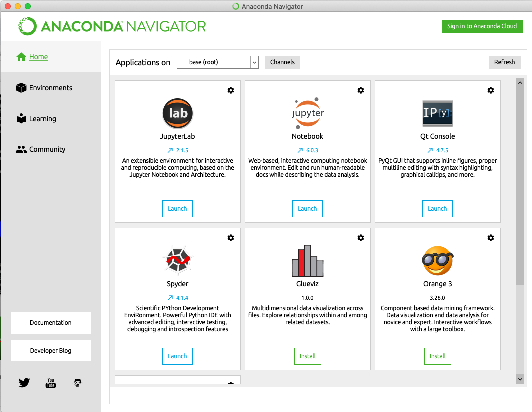This screenshot has width=532, height=412.
Task: Install Glueviz
Action: point(307,356)
